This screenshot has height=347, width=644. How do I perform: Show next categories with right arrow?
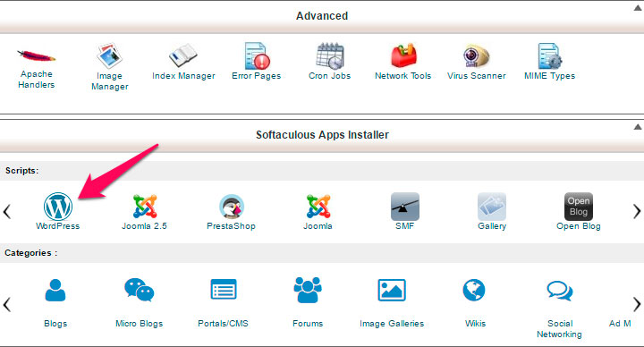[x=637, y=305]
